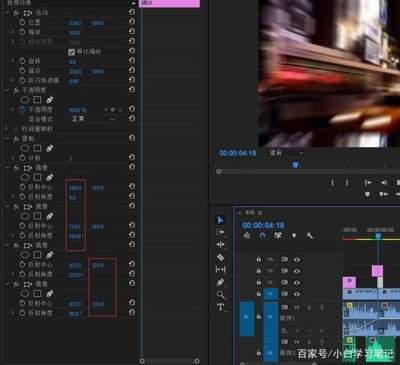The image size is (400, 365).
Task: Open the sequence tab panel menu
Action: (260, 213)
